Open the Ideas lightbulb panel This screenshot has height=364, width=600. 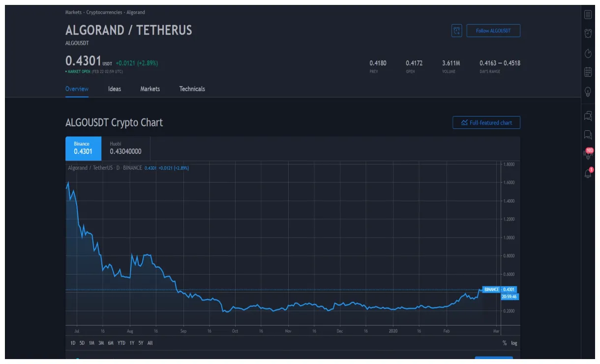[x=588, y=92]
